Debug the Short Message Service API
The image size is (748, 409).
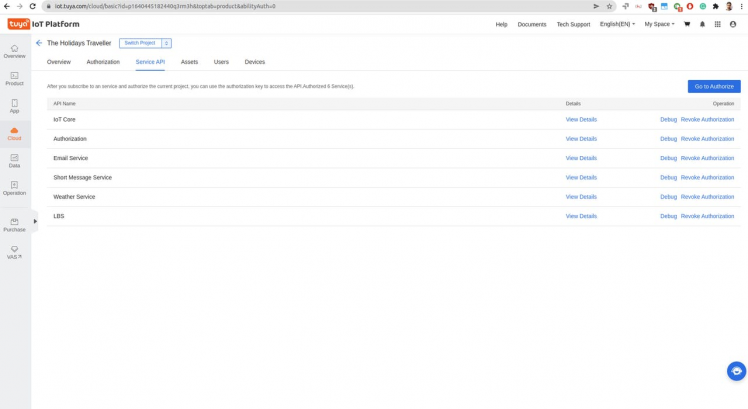[668, 178]
